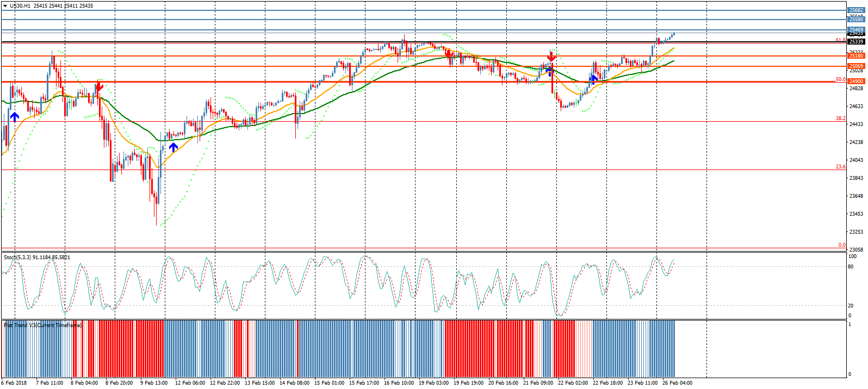Select the orange 25180 price level tag
This screenshot has width=868, height=389.
pos(855,56)
